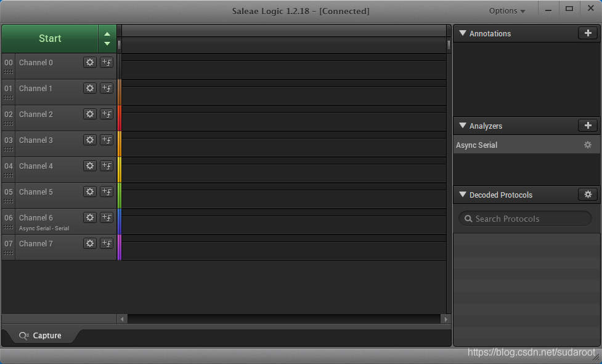Open Channel 2 settings gear
The width and height of the screenshot is (602, 364).
tap(90, 114)
